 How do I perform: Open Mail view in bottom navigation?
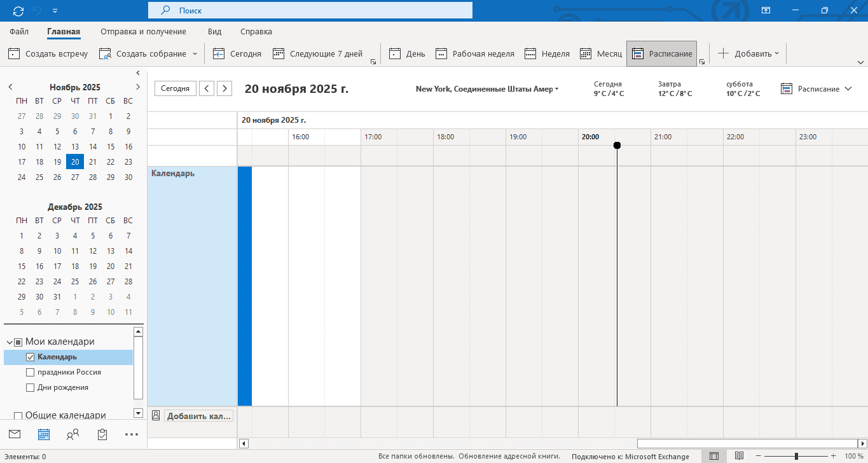pyautogui.click(x=15, y=434)
